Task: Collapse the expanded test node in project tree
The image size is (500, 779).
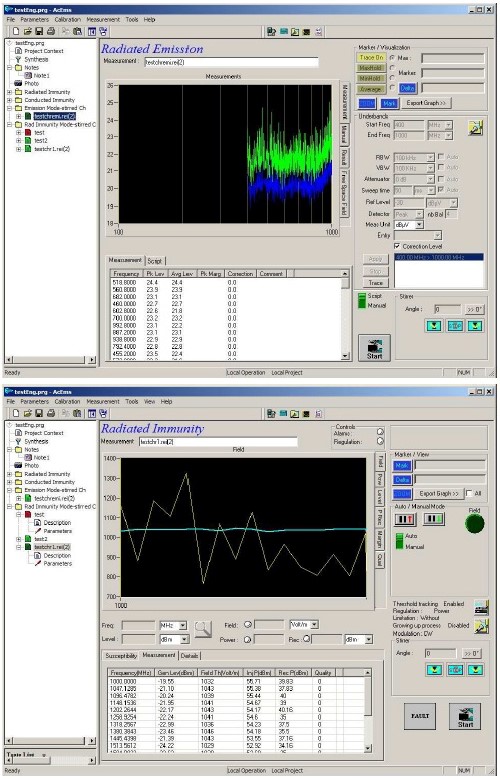Action: pyautogui.click(x=19, y=515)
